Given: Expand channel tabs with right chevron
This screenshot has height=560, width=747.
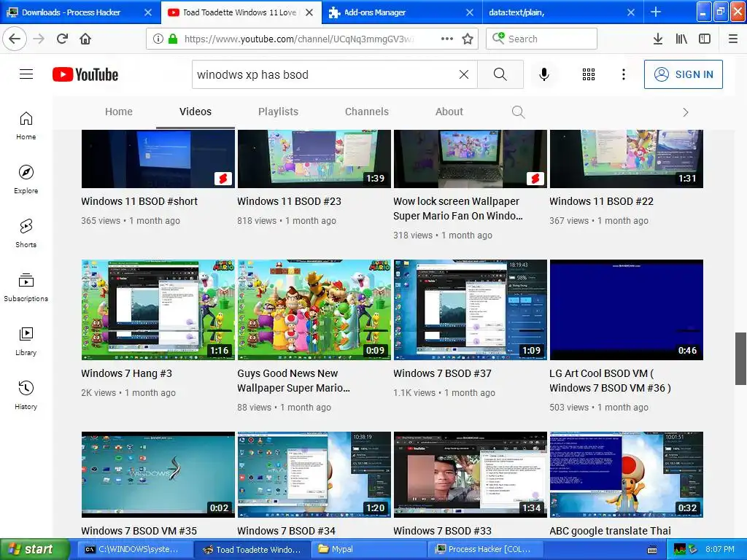Looking at the screenshot, I should (x=686, y=112).
